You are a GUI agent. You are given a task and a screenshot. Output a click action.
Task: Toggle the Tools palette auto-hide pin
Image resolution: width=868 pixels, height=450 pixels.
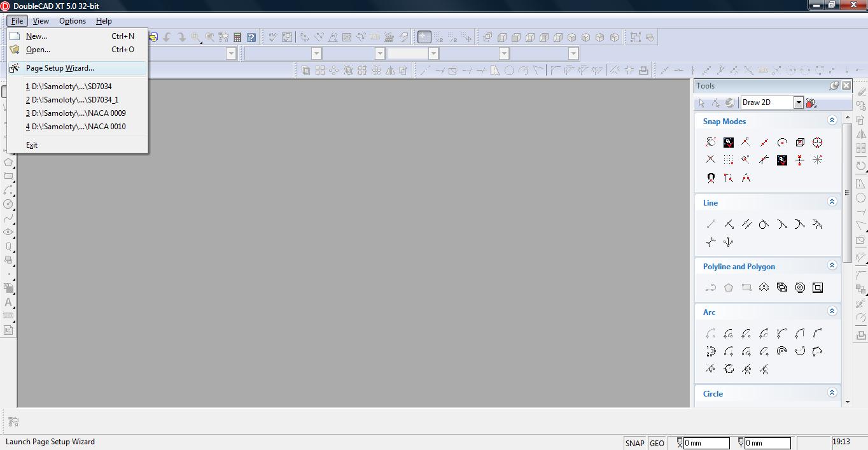click(x=834, y=85)
